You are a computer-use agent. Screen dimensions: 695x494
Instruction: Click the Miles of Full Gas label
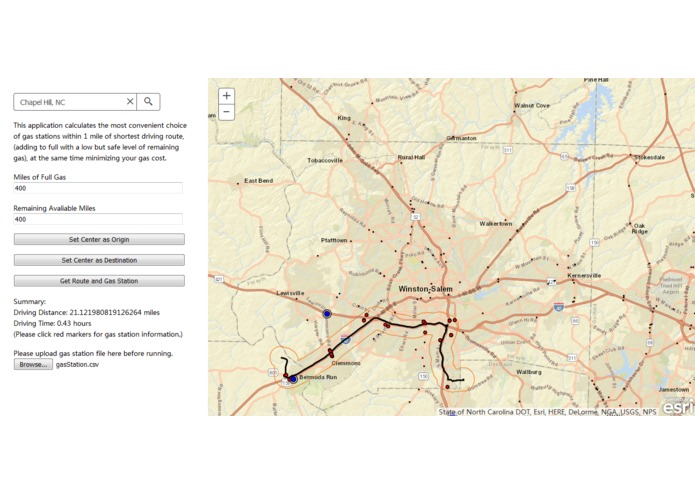click(x=39, y=177)
